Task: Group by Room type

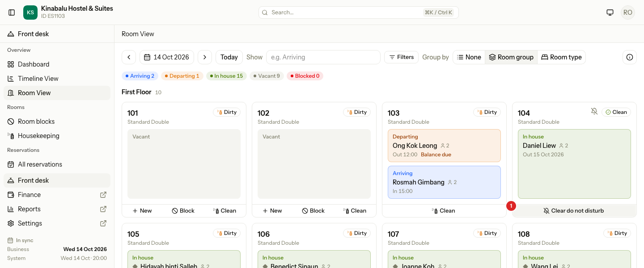Action: point(561,57)
